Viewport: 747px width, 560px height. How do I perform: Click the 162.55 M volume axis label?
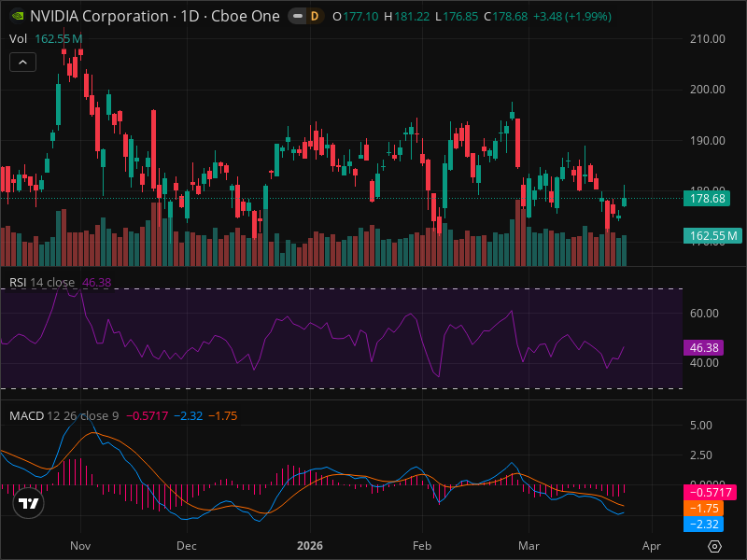[712, 236]
